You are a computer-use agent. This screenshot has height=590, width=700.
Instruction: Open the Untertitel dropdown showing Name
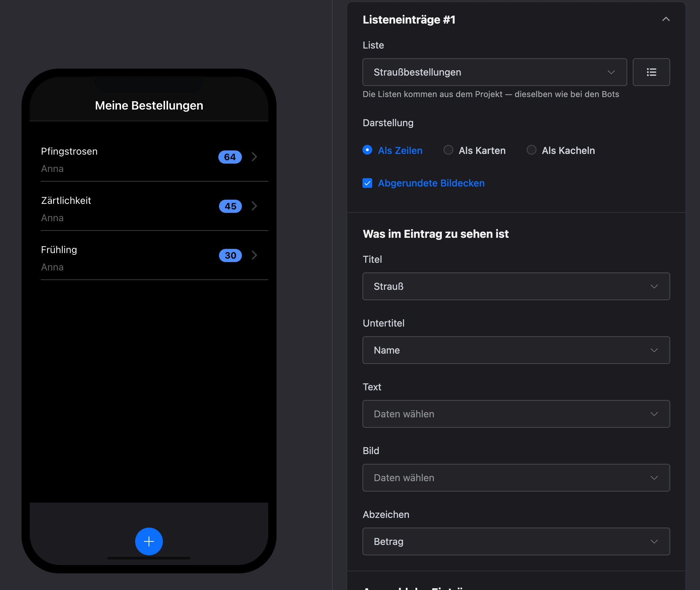click(516, 350)
